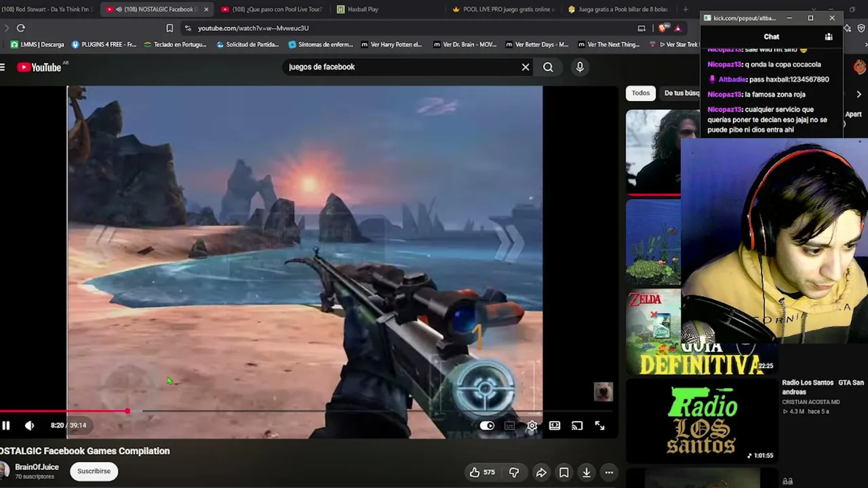
Task: Like the video with 575 likes
Action: point(482,472)
